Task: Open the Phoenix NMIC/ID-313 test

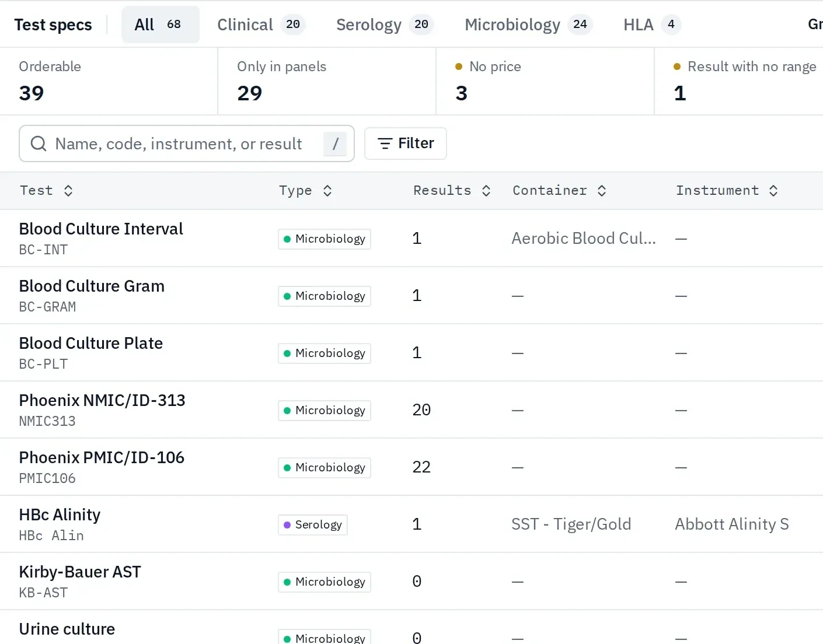Action: [411, 410]
